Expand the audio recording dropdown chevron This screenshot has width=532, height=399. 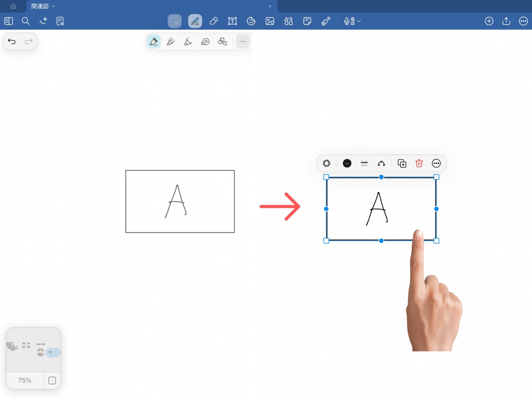[359, 21]
